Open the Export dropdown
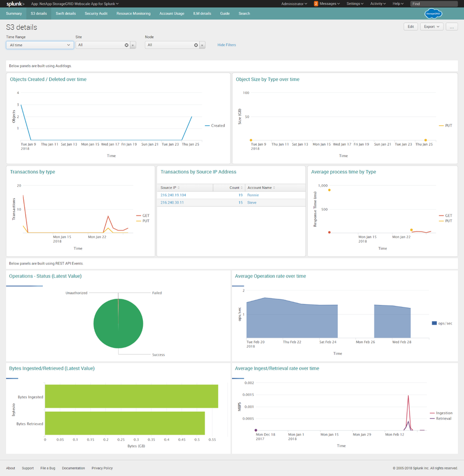The height and width of the screenshot is (476, 464). point(432,27)
